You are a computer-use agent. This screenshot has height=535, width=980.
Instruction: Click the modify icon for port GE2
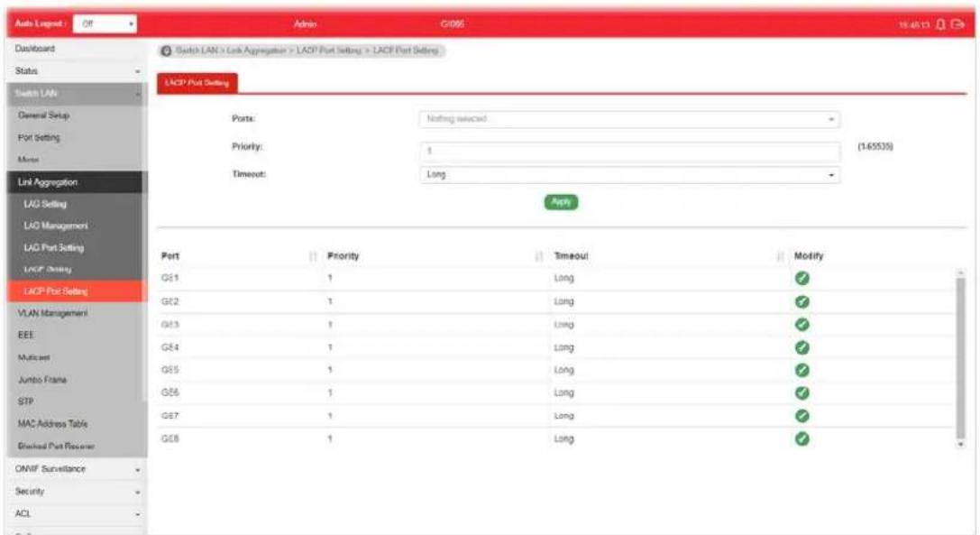point(801,301)
